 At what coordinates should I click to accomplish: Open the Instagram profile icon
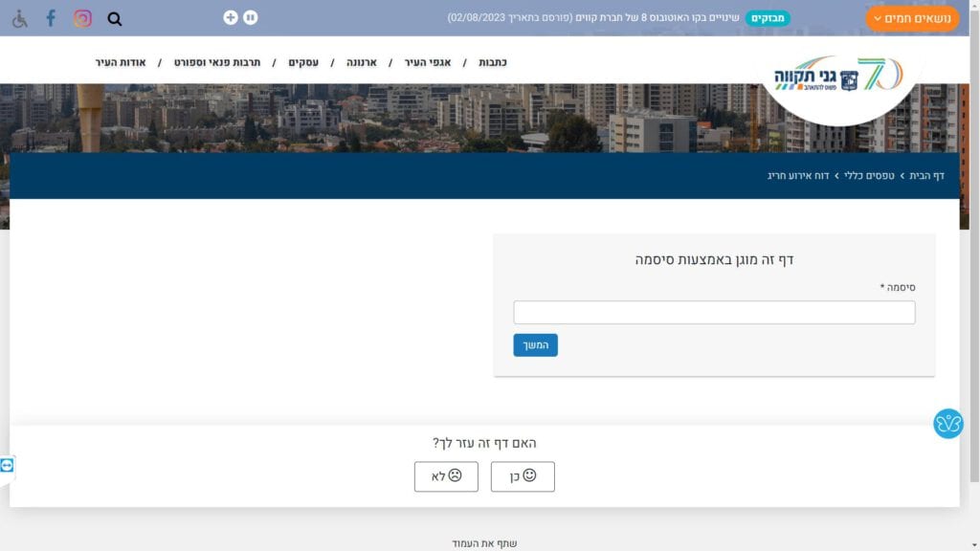click(x=83, y=18)
